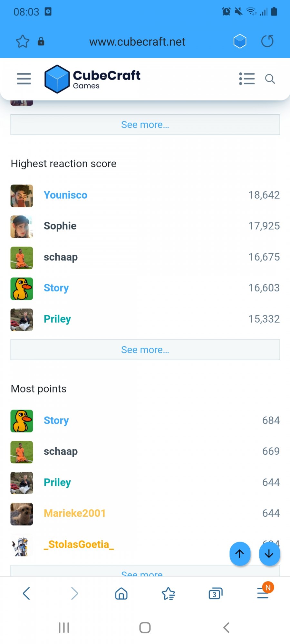Click the CubeCraft Games logo
Screen dimensions: 290x644
92,79
